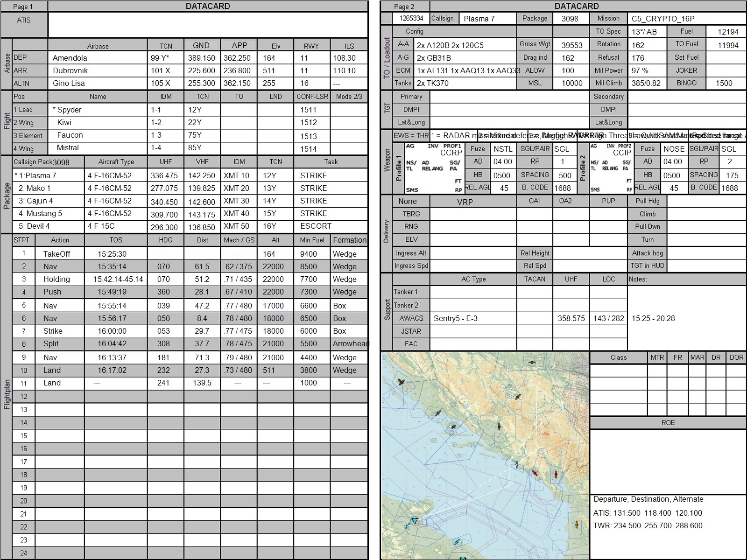Click the orange airbase icon on the map
Viewport: 747px width, 560px height.
pos(577,525)
